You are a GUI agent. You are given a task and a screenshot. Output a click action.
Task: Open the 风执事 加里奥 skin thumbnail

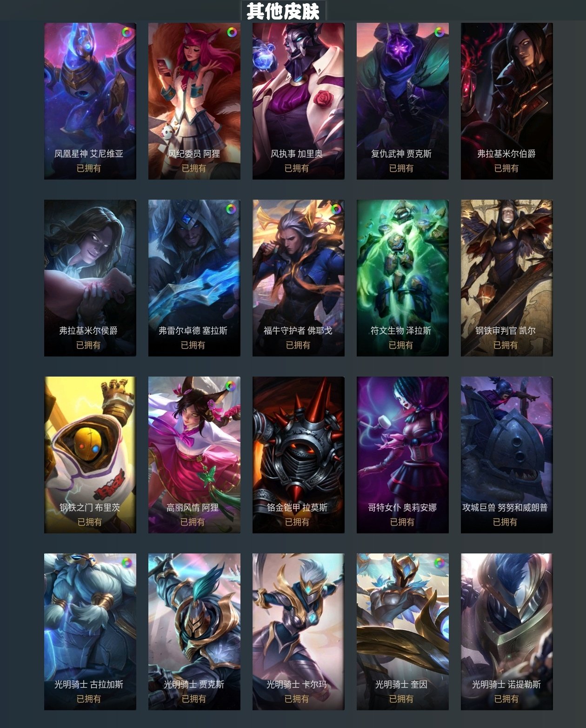299,101
